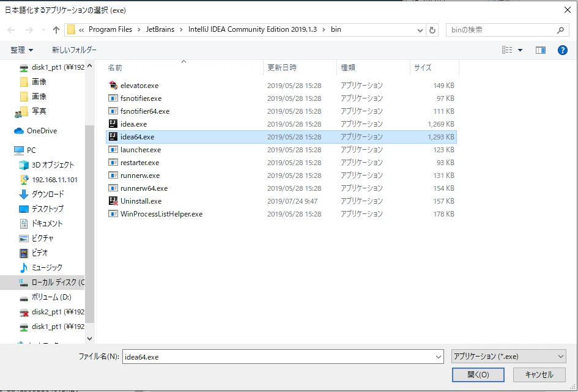Image resolution: width=578 pixels, height=392 pixels.
Task: Click the ファイル名 text field
Action: click(x=279, y=357)
